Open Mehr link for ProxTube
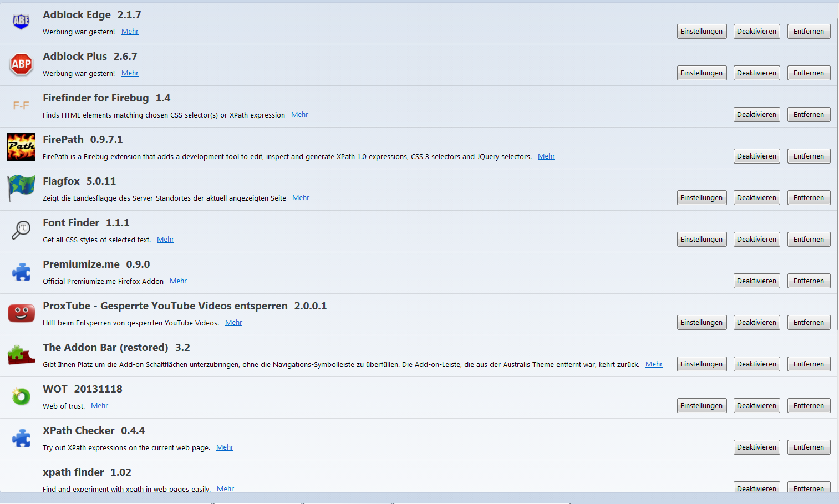 pos(233,323)
